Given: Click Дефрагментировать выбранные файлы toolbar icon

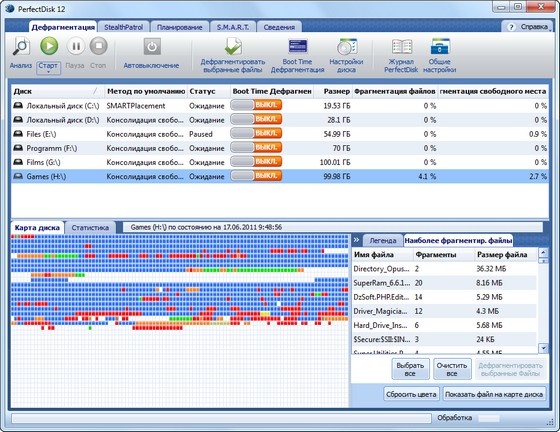Looking at the screenshot, I should [x=233, y=47].
